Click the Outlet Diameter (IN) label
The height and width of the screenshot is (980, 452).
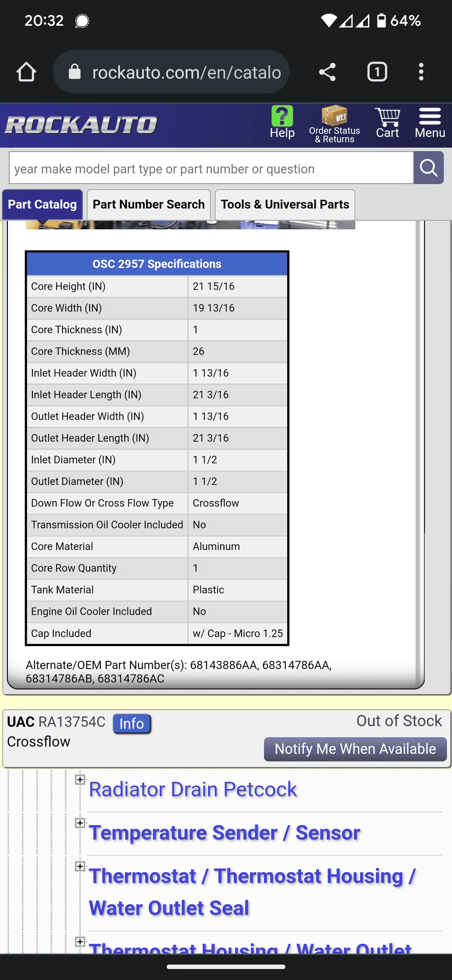[77, 481]
